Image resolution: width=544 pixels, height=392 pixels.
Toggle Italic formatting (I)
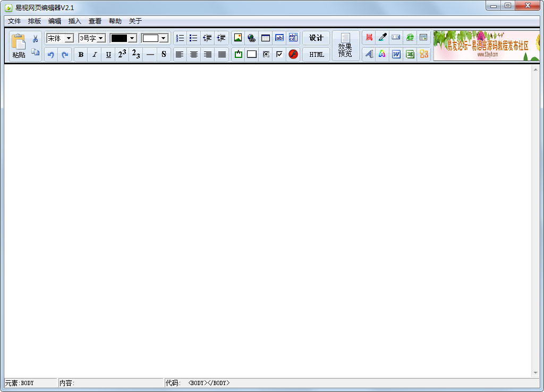(x=95, y=55)
